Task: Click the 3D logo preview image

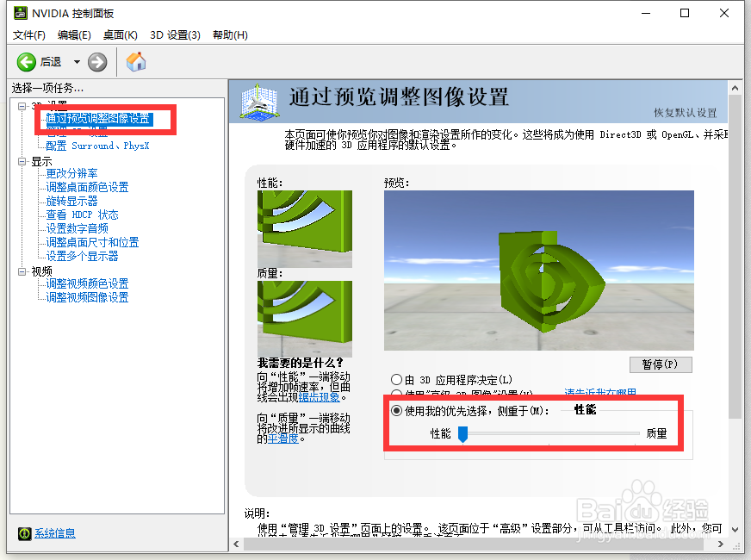Action: pyautogui.click(x=539, y=271)
